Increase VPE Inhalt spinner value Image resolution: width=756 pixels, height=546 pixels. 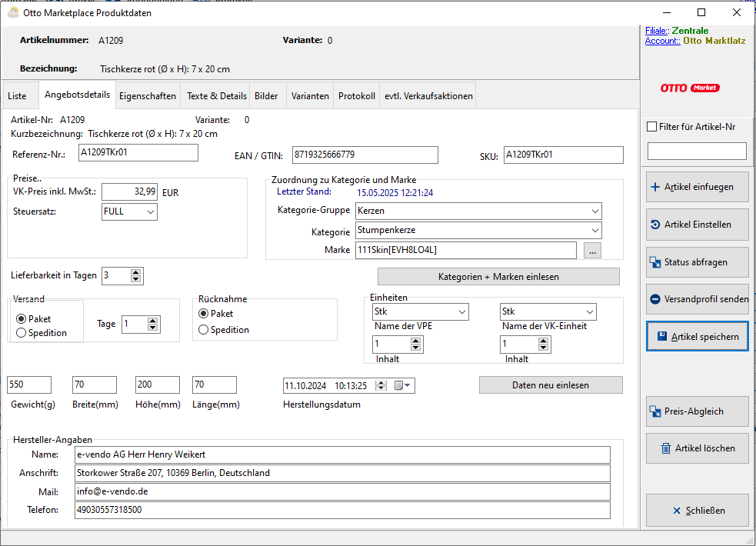[415, 341]
